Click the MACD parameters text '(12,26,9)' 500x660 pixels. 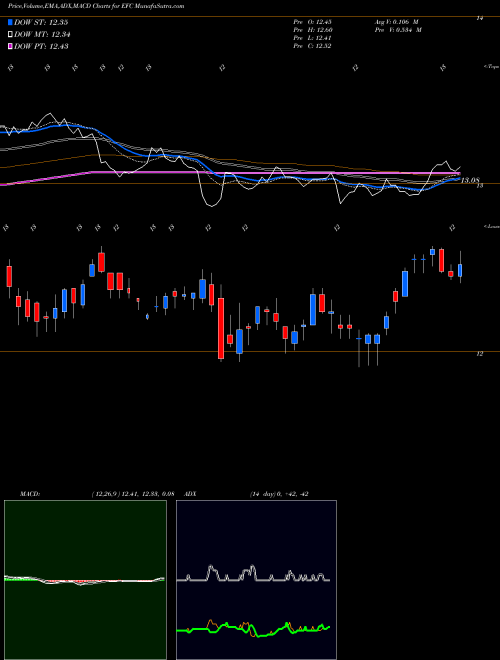pos(106,494)
